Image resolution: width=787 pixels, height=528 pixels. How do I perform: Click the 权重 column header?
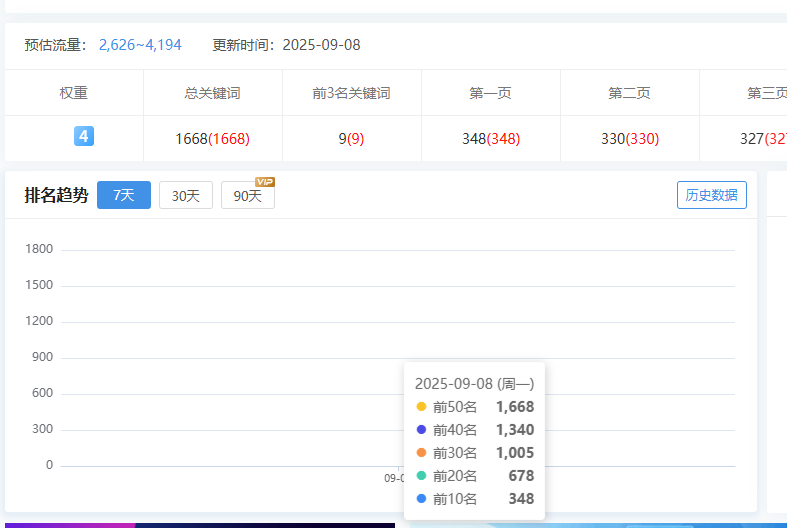pos(74,93)
